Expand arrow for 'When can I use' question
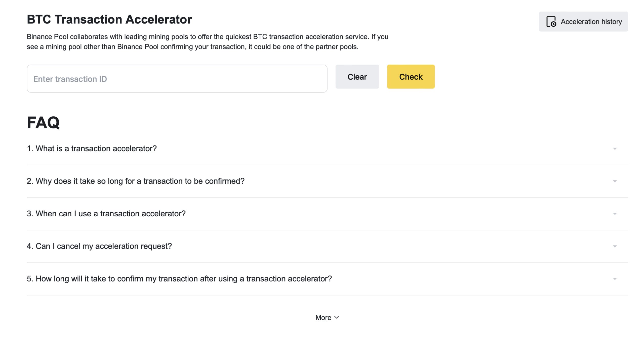 coord(614,214)
